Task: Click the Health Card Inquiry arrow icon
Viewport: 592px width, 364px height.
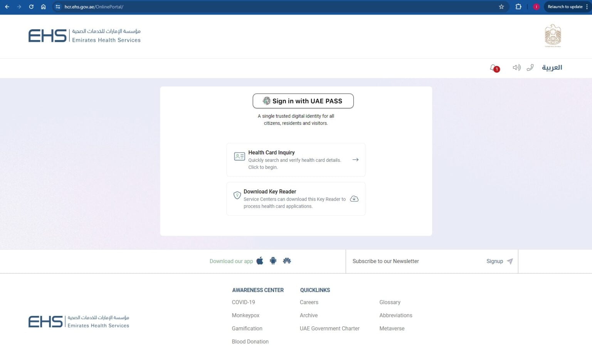Action: (355, 159)
